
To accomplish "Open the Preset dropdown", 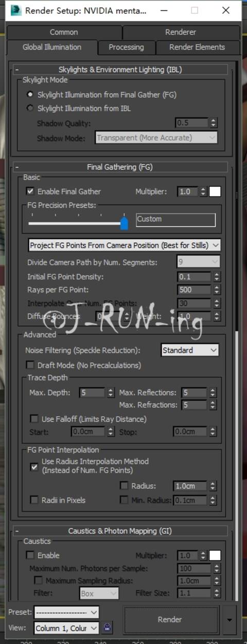I will tap(66, 613).
